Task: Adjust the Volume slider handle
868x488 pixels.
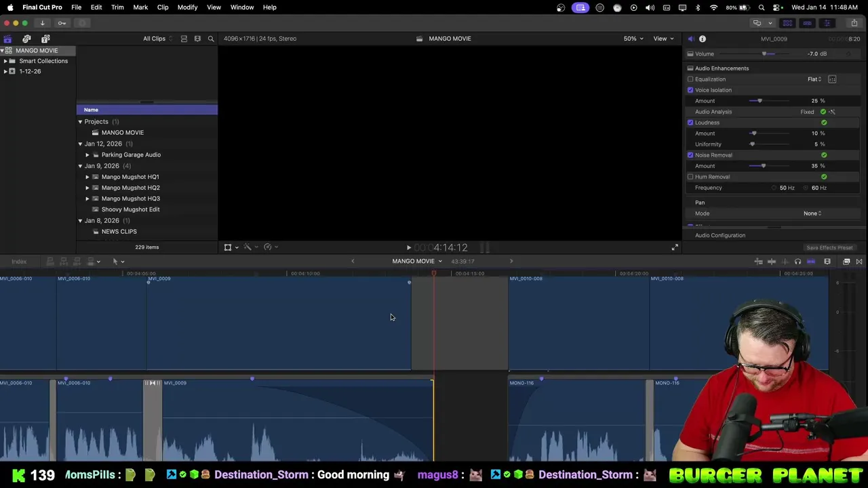Action: pyautogui.click(x=764, y=54)
